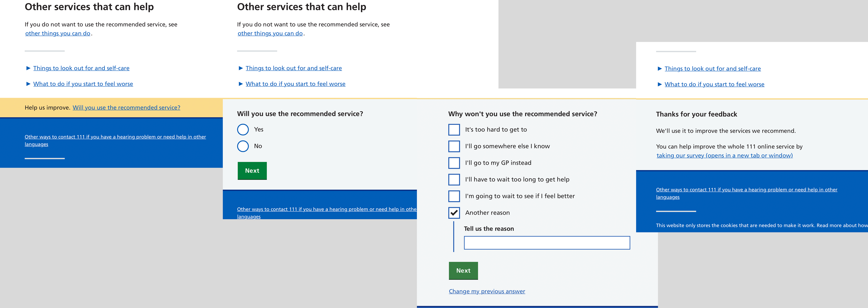Expand the rightmost "What to do if you start to feel worse"
This screenshot has height=308, width=868.
pyautogui.click(x=714, y=84)
